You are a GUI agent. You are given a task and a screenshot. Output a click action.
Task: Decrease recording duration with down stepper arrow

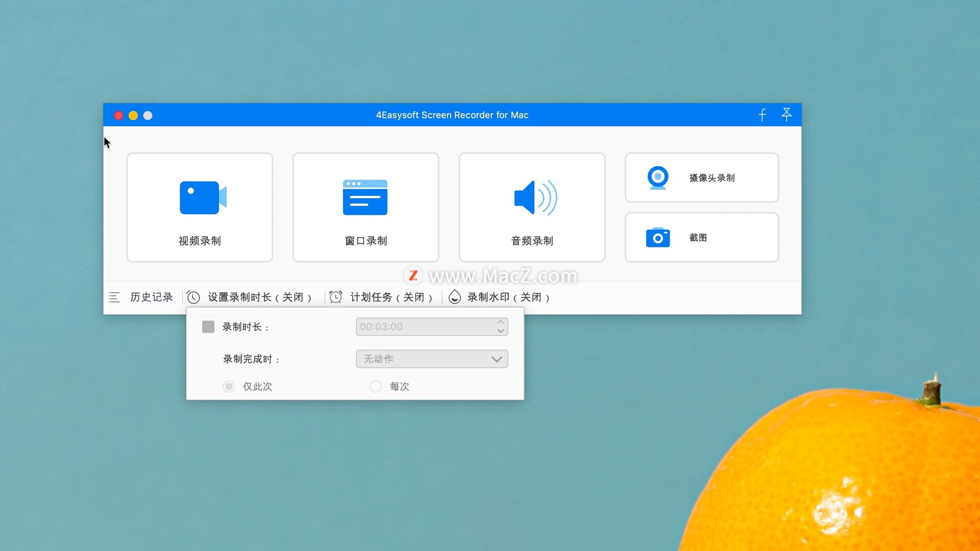coord(500,331)
